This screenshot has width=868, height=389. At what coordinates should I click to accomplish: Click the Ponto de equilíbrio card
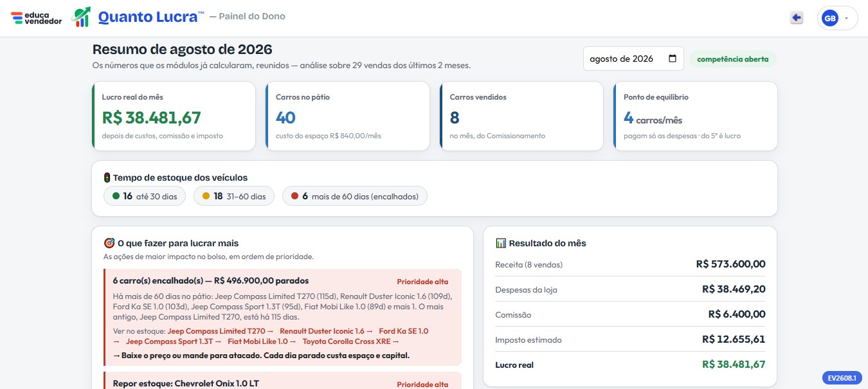tap(695, 116)
